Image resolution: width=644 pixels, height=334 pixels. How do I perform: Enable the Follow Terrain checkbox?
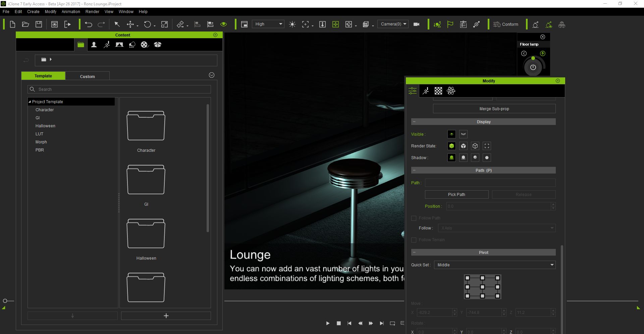414,240
